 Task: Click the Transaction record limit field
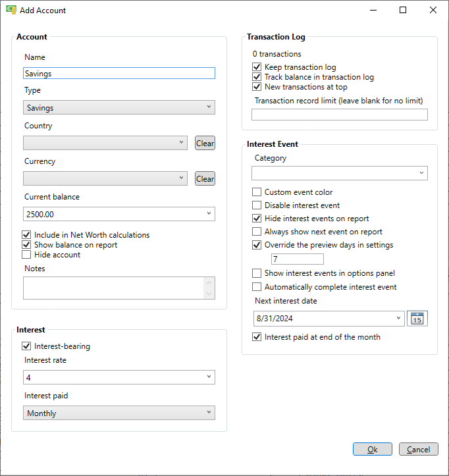coord(340,115)
